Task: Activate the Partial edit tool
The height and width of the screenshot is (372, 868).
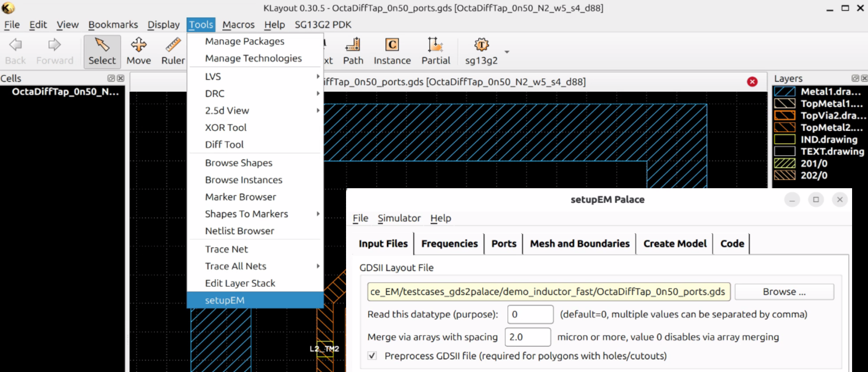Action: (435, 52)
